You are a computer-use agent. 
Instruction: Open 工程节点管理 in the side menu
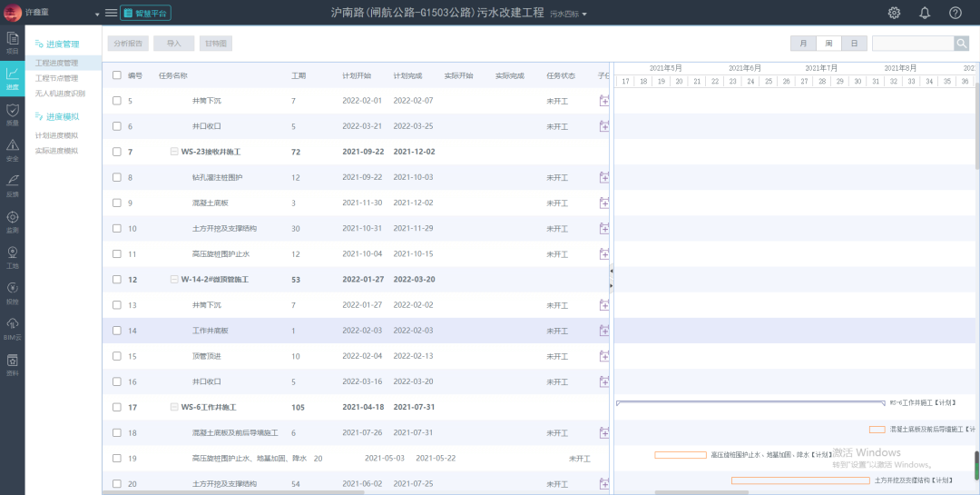57,78
